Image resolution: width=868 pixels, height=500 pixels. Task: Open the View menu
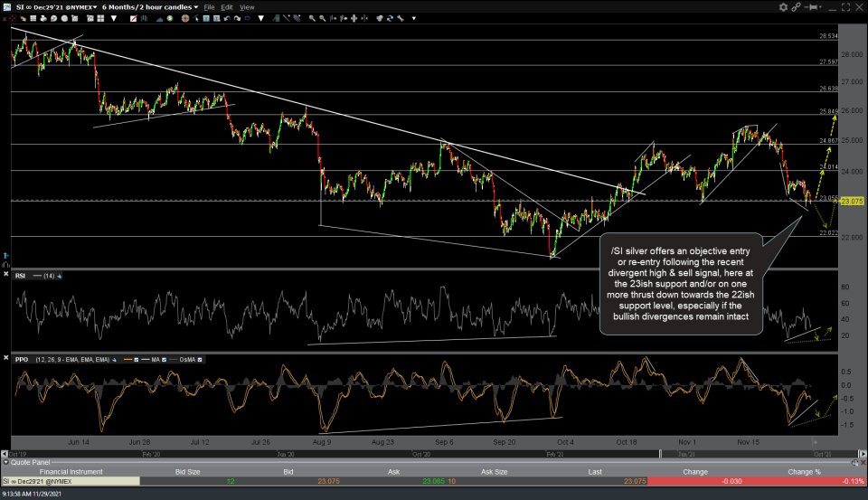[x=247, y=6]
